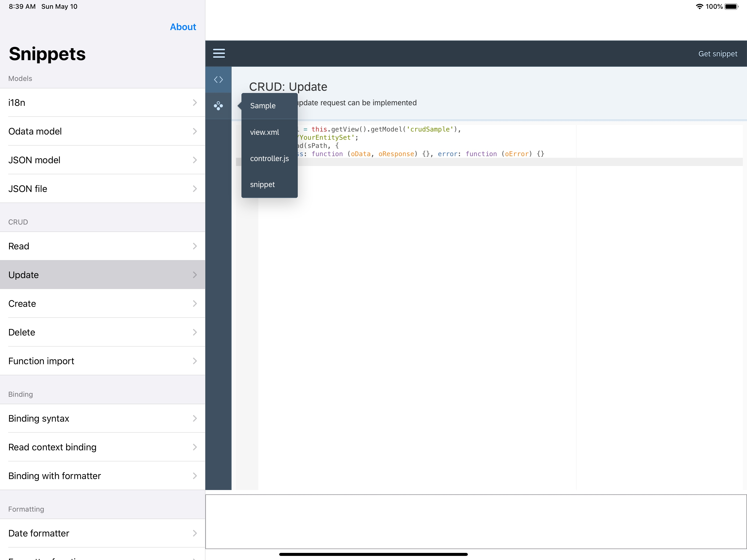747x560 pixels.
Task: Tap the Wi-Fi status icon
Action: click(699, 6)
